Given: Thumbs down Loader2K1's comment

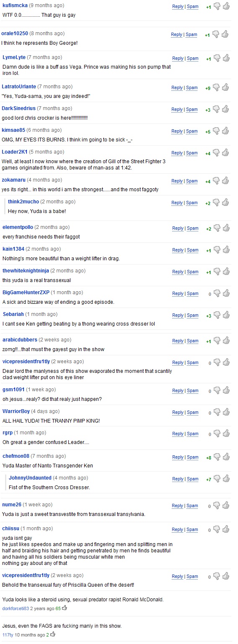Looking at the screenshot, I should (217, 153).
